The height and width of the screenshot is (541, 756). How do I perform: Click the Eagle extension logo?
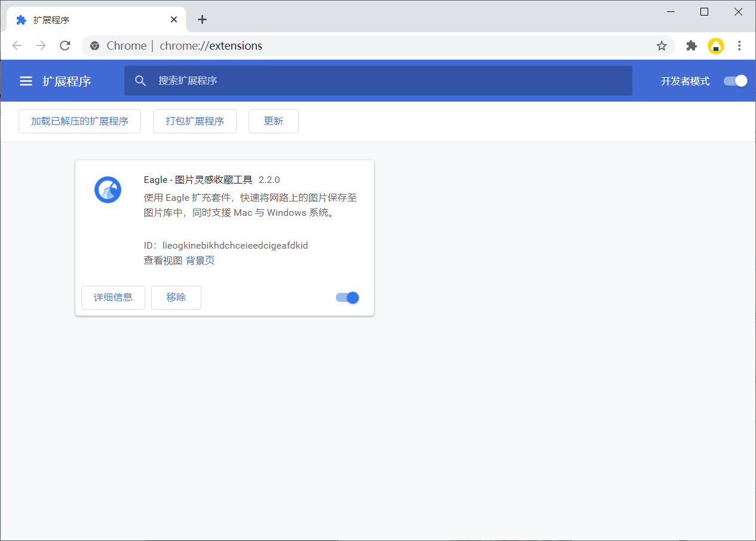pyautogui.click(x=108, y=190)
